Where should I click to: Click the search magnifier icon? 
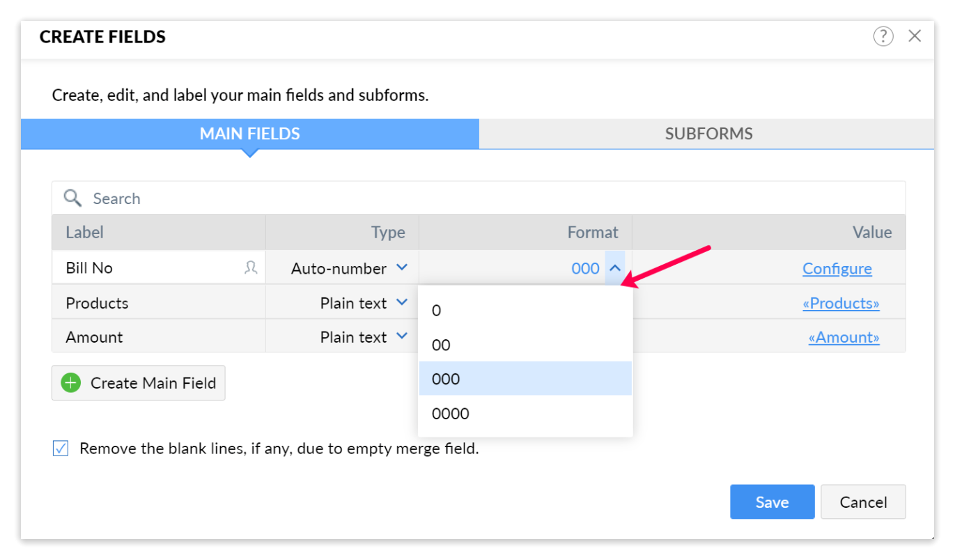[72, 199]
